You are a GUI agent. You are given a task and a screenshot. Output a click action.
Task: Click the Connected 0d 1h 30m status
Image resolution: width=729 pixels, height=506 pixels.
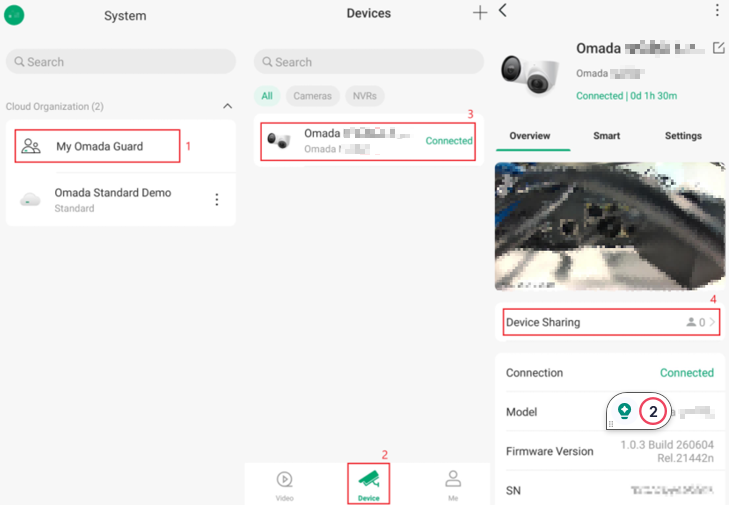[626, 96]
